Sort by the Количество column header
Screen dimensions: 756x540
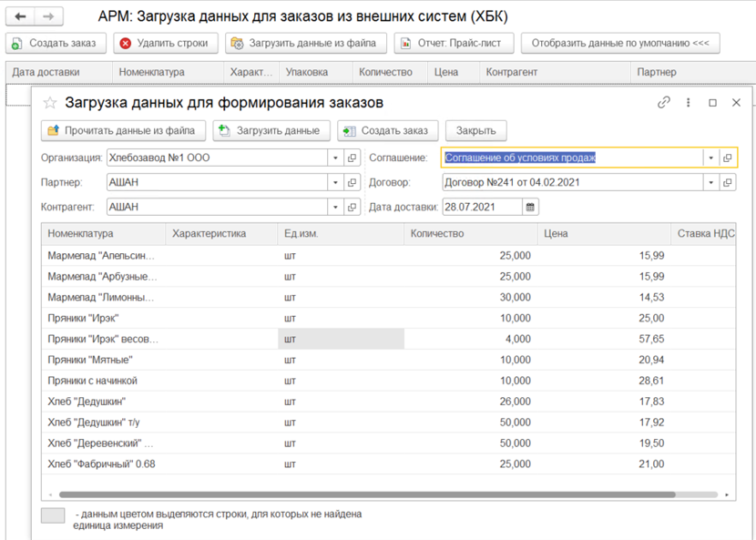click(470, 234)
